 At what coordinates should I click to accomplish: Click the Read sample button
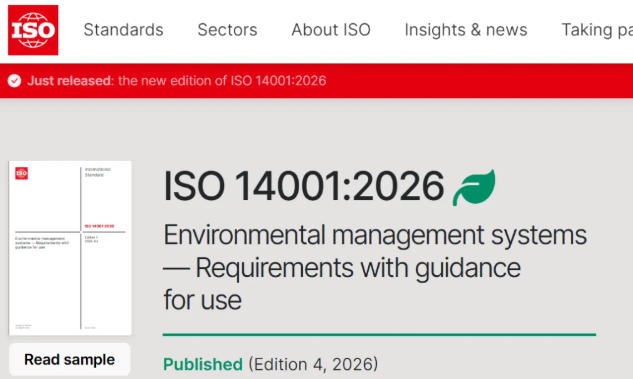coord(70,359)
